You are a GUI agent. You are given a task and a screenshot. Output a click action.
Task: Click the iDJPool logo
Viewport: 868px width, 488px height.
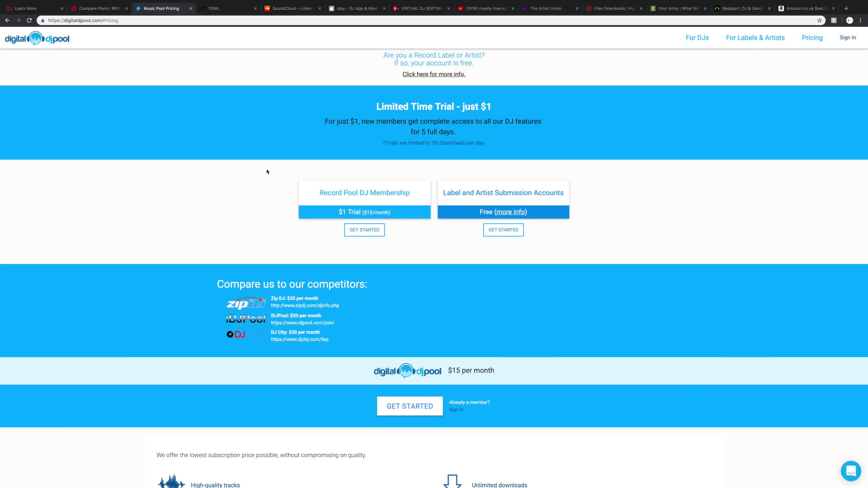(x=246, y=319)
